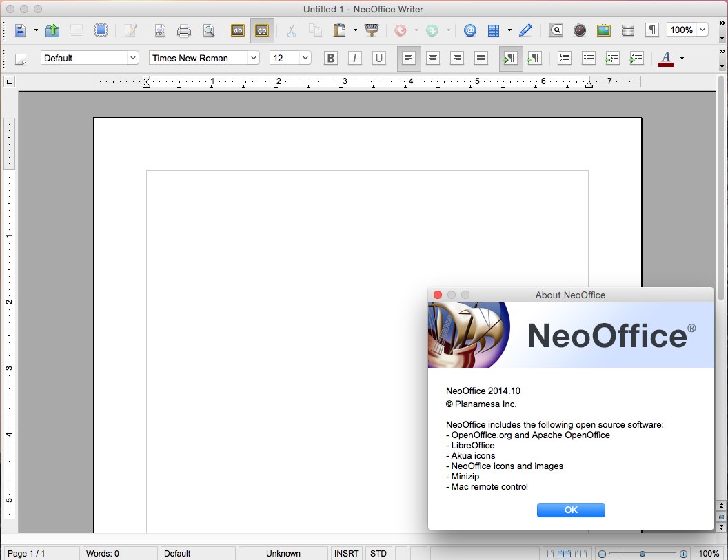Click the Paste clipboard icon
The image size is (728, 560).
coord(339,30)
